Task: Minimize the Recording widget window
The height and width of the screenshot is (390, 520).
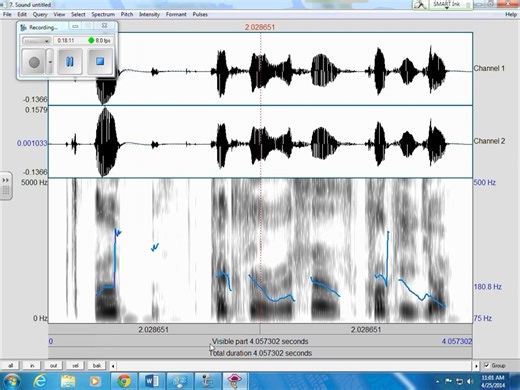Action: pyautogui.click(x=75, y=26)
